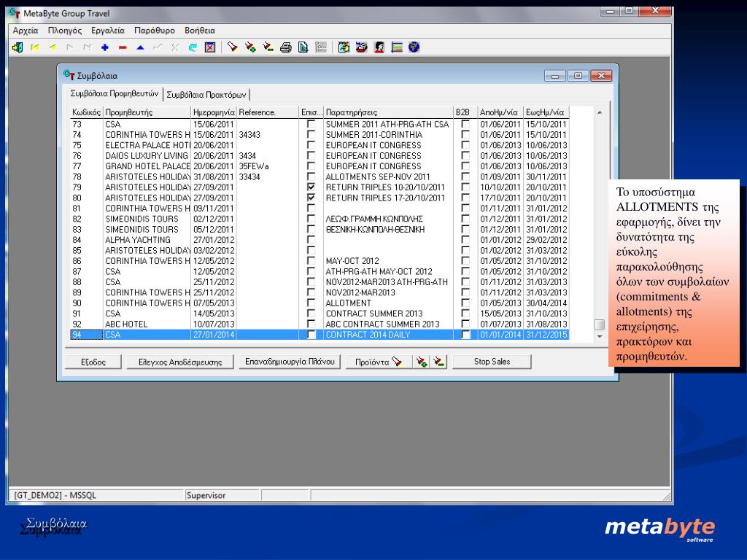Open the Εργαλεία menu
The image size is (747, 560).
(x=108, y=31)
